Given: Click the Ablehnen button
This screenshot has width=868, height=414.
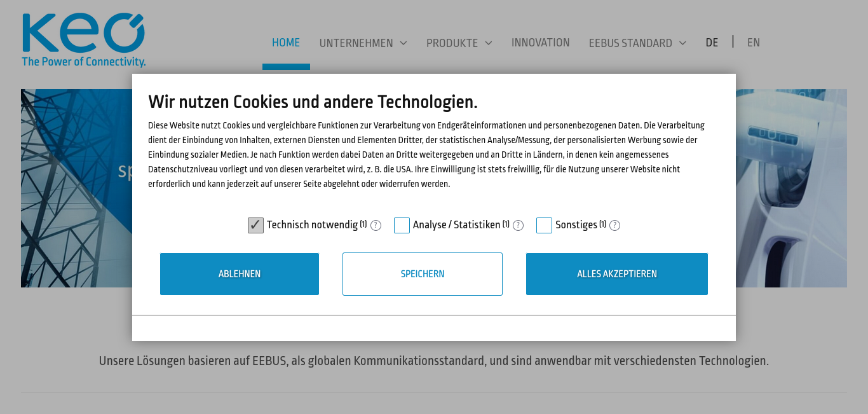Looking at the screenshot, I should click(240, 274).
